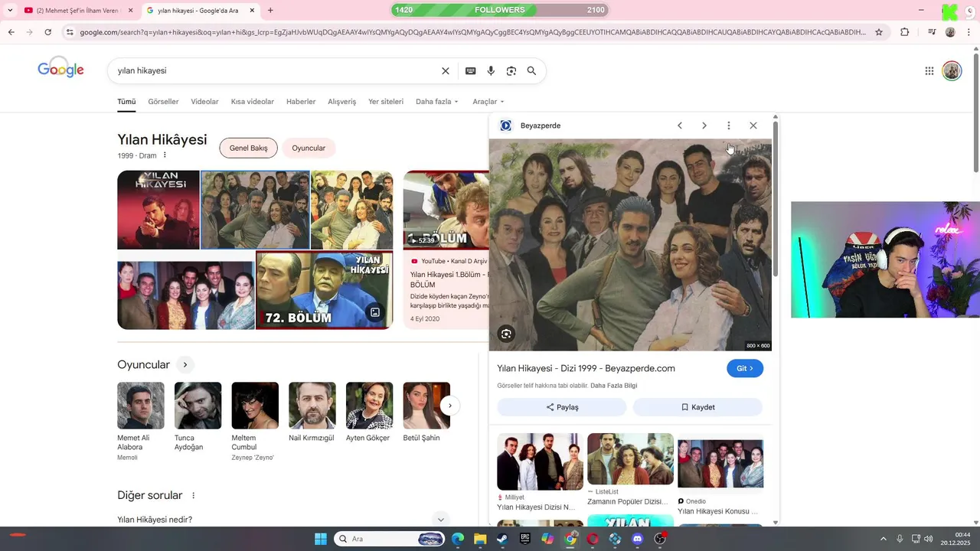980x551 pixels.
Task: Clear the search box with the X icon
Action: pos(446,70)
